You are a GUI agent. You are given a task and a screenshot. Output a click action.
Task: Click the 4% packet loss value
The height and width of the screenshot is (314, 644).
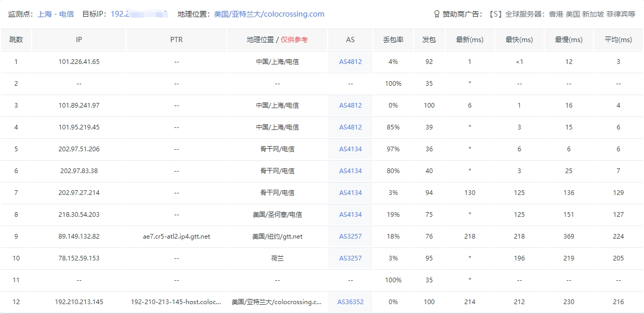(393, 61)
